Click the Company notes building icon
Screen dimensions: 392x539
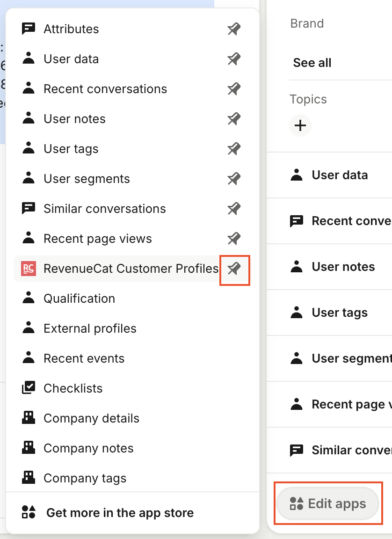tap(29, 448)
